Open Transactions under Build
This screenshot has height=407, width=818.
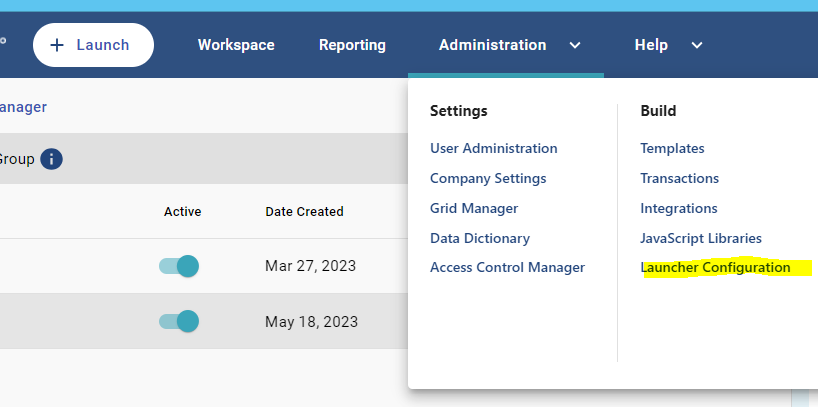(680, 178)
